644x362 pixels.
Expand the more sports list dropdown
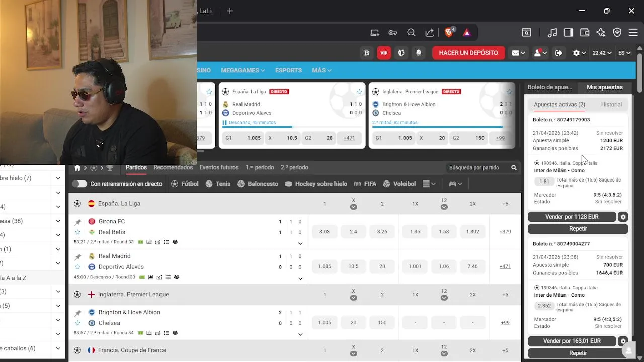tap(429, 184)
